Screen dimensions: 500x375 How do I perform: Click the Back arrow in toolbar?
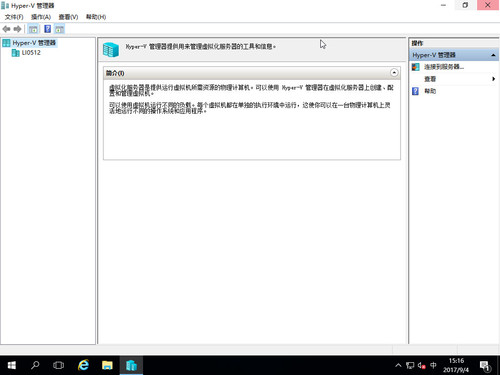click(6, 29)
